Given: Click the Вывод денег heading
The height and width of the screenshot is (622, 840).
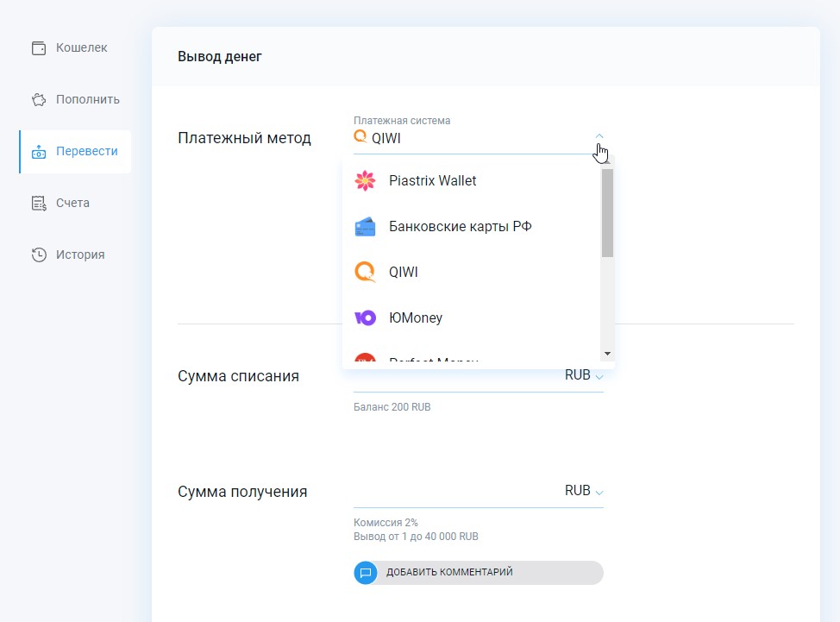Looking at the screenshot, I should click(220, 57).
